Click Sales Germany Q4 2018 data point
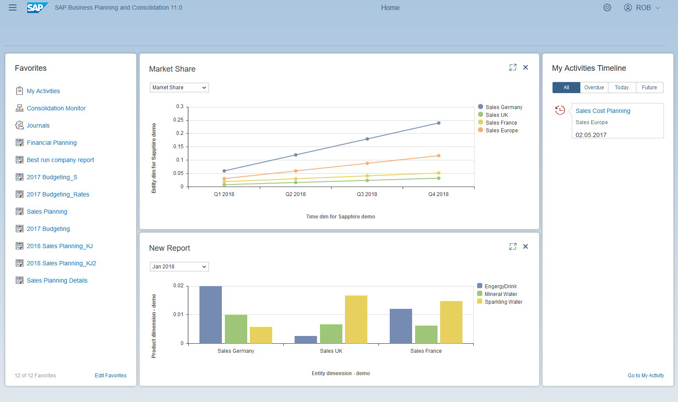 (x=438, y=123)
